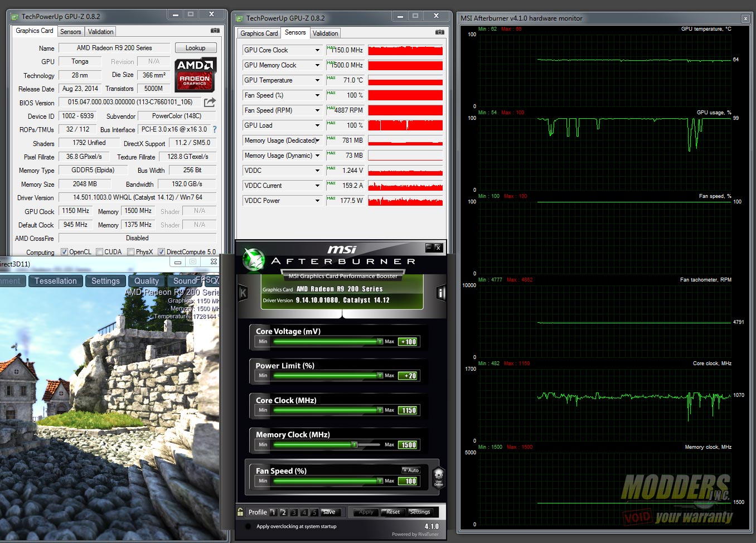Click the Subvendor value PowerColor (148C)
The height and width of the screenshot is (543, 756).
pos(177,116)
